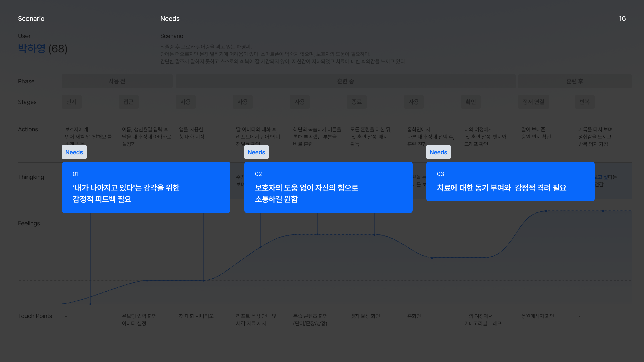The height and width of the screenshot is (362, 644).
Task: Click the second Needs tag label
Action: click(256, 152)
